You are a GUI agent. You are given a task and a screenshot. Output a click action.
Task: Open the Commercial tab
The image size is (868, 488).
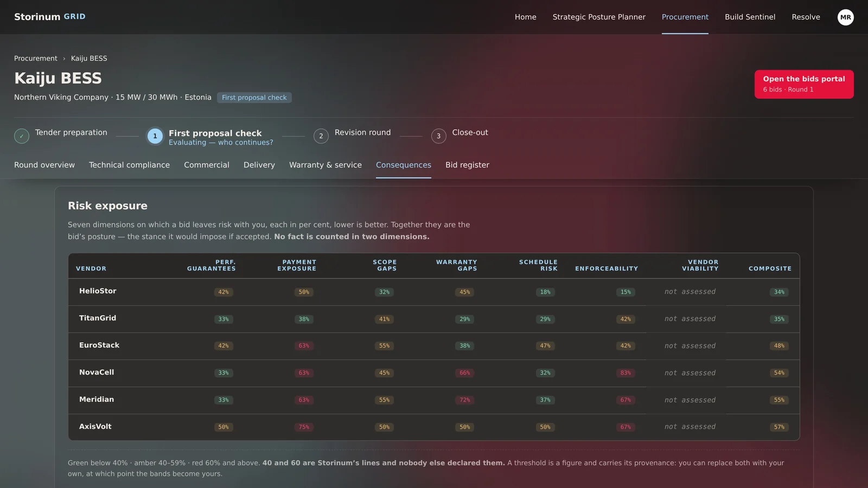click(207, 165)
